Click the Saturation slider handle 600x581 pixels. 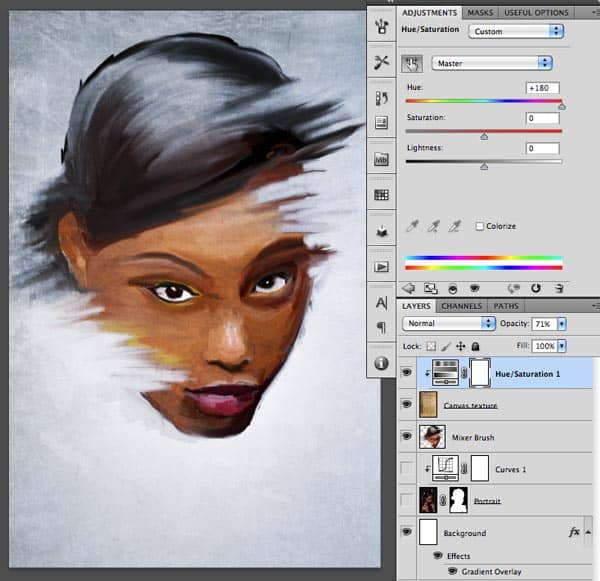pos(484,136)
